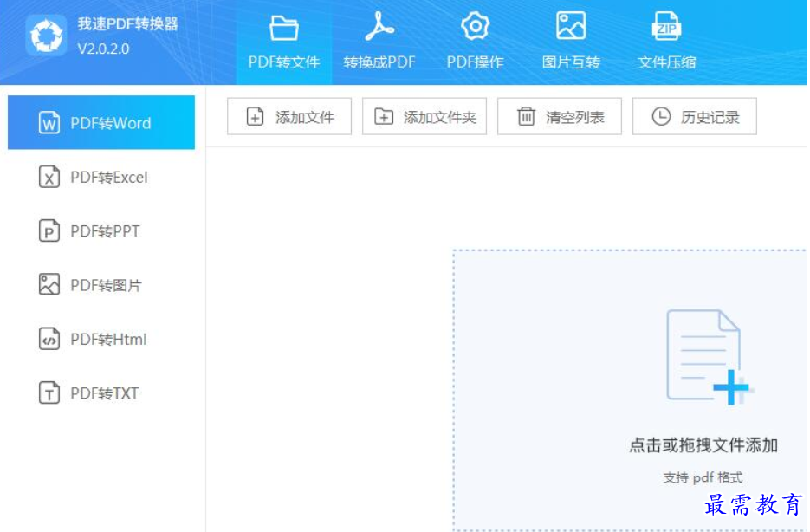Click the plus-file icon in 添加文件

(255, 117)
